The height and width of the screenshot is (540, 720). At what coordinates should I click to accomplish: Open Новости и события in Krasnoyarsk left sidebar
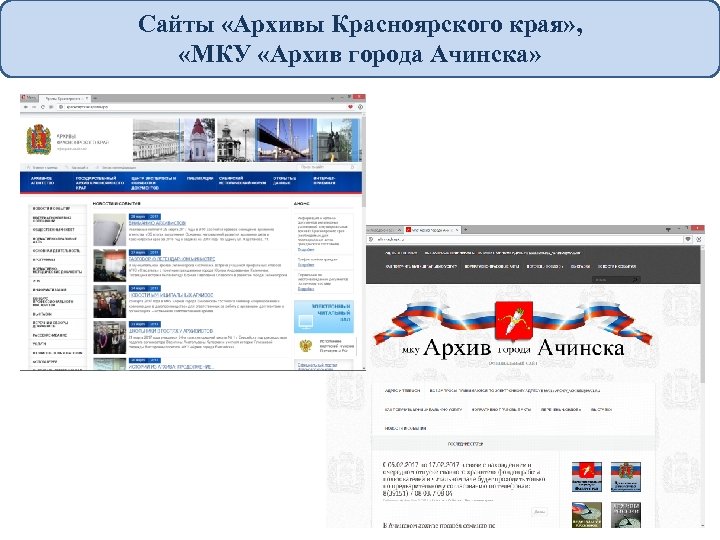(x=51, y=208)
